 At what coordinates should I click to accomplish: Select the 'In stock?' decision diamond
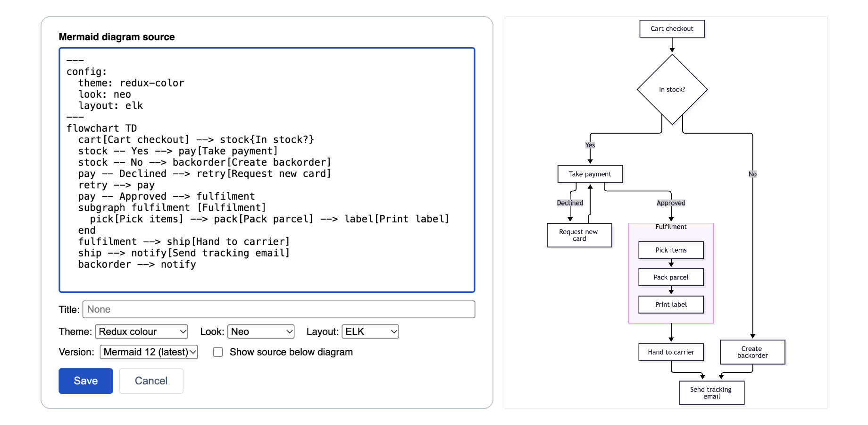click(672, 89)
